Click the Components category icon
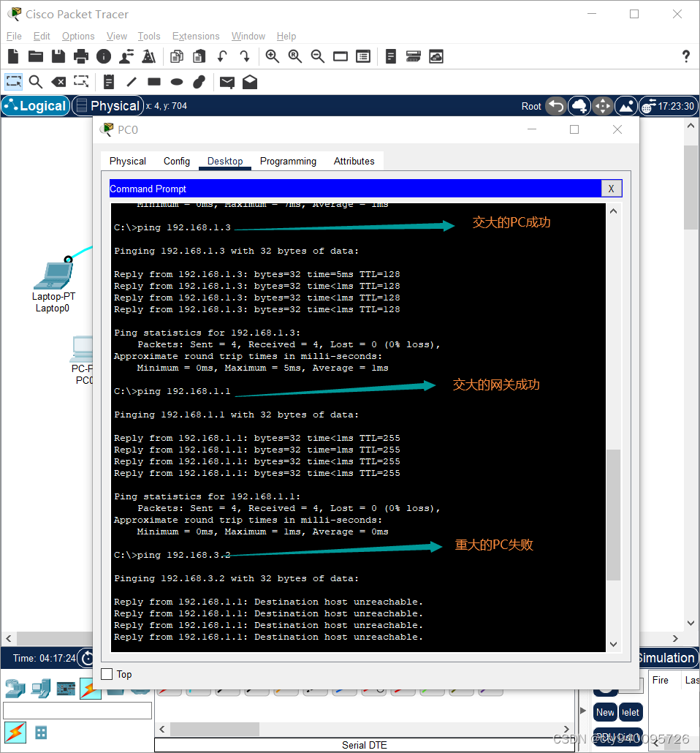Screen dimensions: 700x753 [x=66, y=689]
